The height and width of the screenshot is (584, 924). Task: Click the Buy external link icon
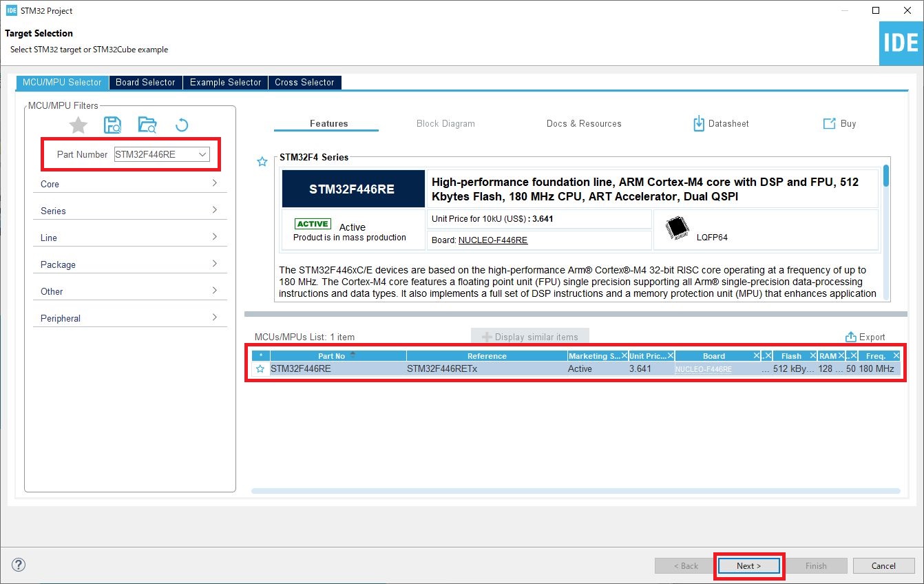829,124
